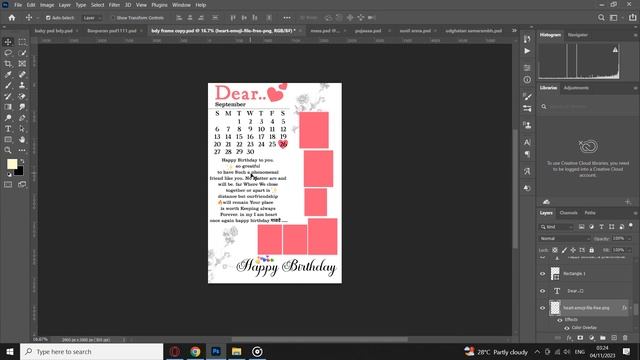Viewport: 640px width, 360px height.
Task: Select the Move tool in the toolbox
Action: pyautogui.click(x=8, y=42)
